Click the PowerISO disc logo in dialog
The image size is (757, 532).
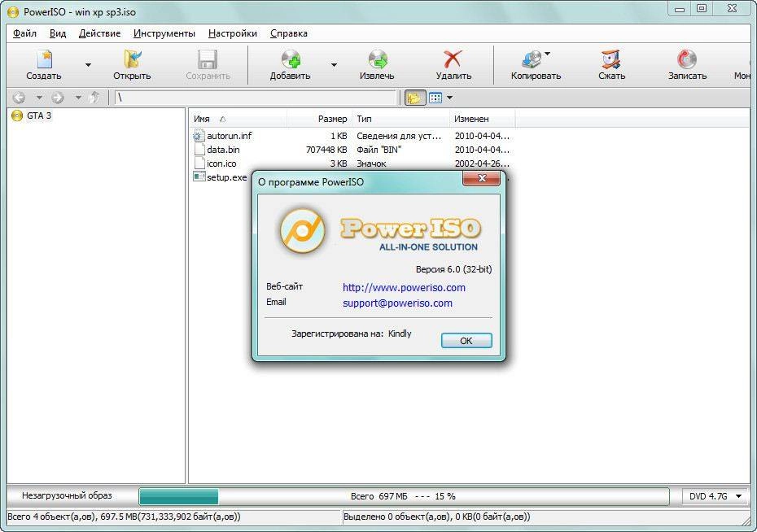tap(302, 231)
